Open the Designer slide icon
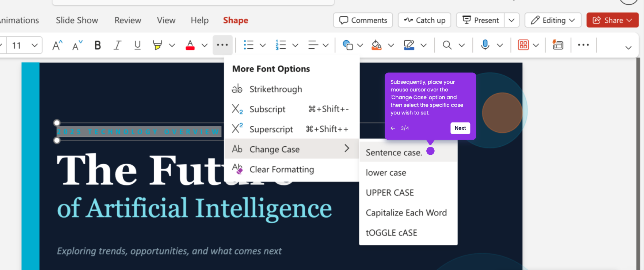Image resolution: width=644 pixels, height=270 pixels. 558,45
